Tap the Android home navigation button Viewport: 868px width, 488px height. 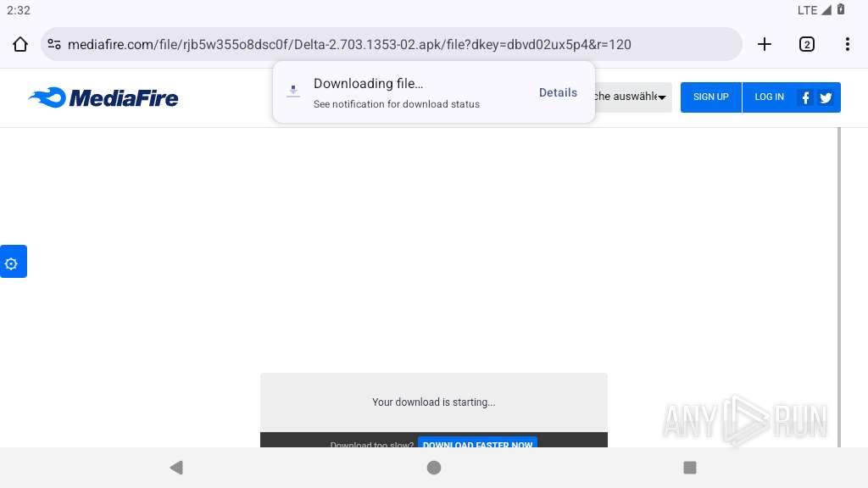click(x=434, y=468)
